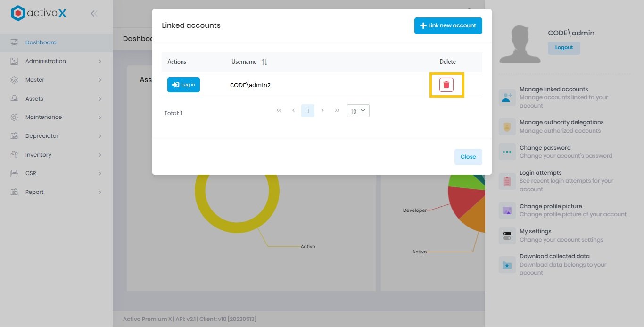Click the Download collected data icon
This screenshot has height=328, width=644.
[x=507, y=265]
